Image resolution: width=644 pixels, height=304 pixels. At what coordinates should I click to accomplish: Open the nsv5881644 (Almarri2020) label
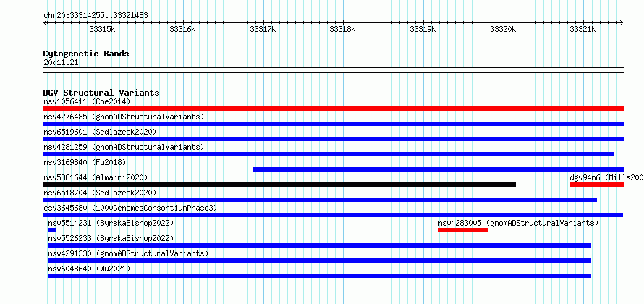tap(96, 177)
